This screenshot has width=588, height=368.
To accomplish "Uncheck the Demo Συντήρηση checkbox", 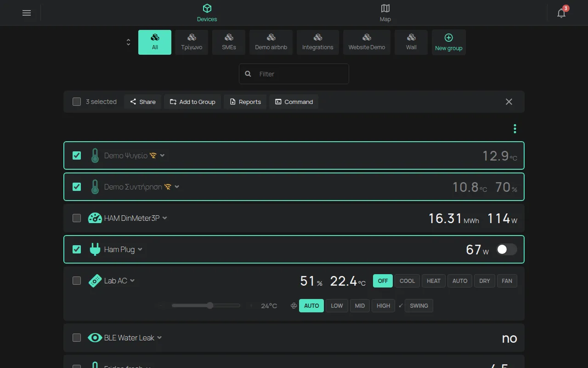I will (x=77, y=187).
